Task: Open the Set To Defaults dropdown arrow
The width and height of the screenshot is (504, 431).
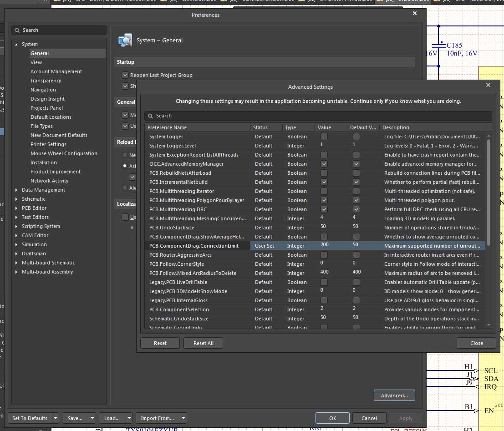Action: tap(56, 418)
